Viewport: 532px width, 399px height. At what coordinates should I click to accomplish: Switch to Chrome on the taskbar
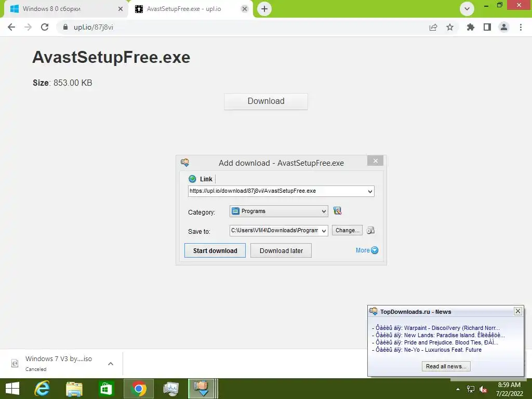tap(138, 389)
